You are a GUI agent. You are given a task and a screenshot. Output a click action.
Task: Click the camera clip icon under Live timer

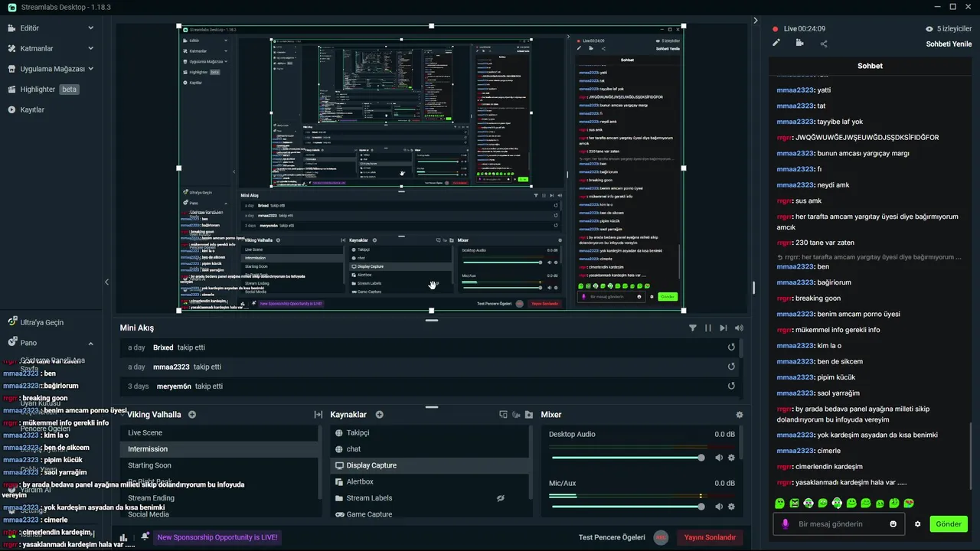[x=799, y=43]
